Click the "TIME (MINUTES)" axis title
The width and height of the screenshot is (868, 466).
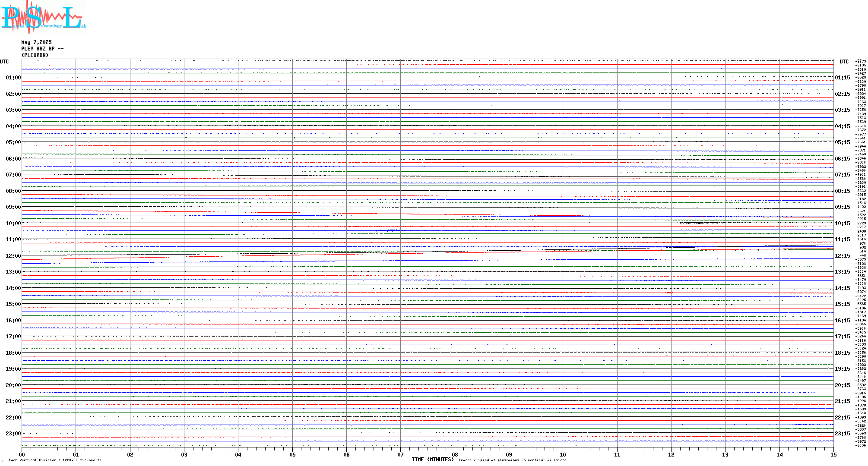(x=433, y=460)
